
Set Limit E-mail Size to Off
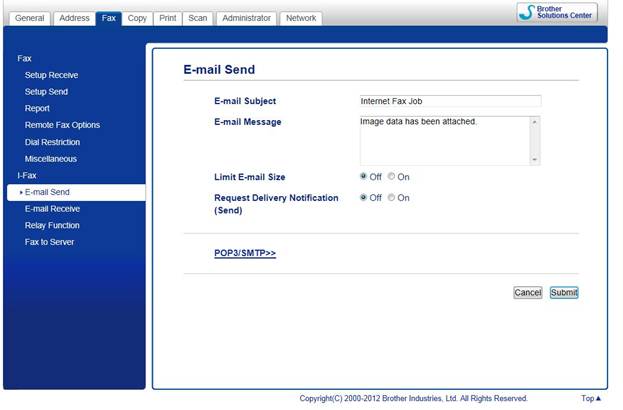coord(364,177)
